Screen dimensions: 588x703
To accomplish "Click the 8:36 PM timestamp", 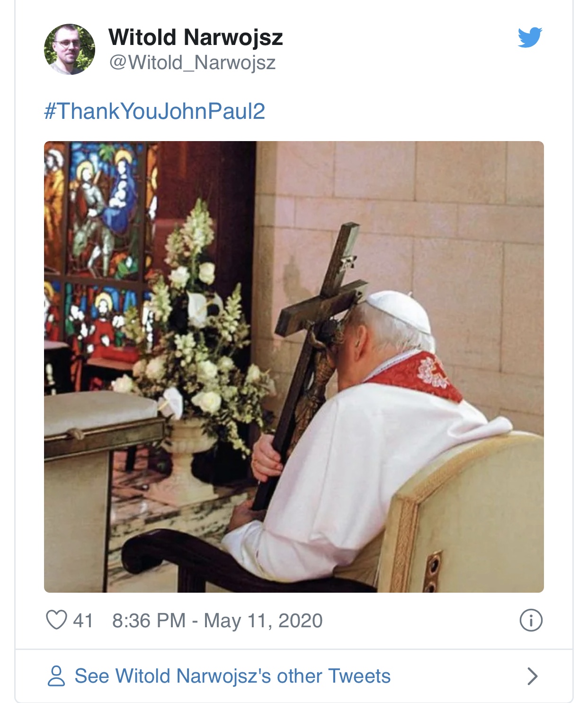I will click(x=149, y=620).
